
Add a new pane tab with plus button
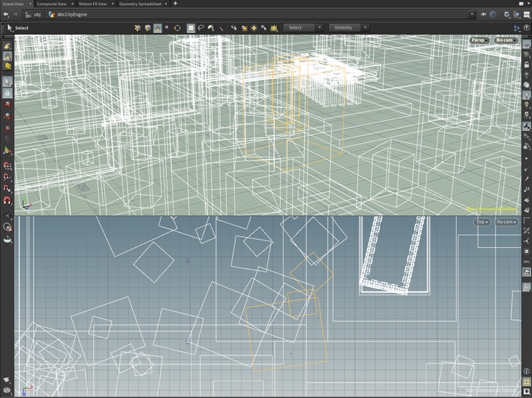click(175, 4)
